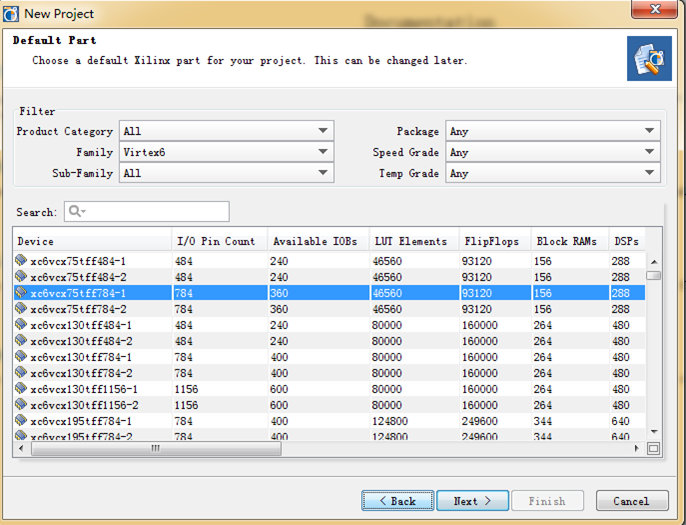
Task: Select device xc6vcx75tff484-1
Action: pos(329,261)
